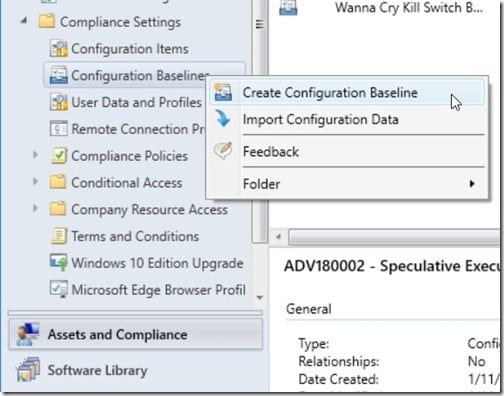Expand the Conditional Access node
This screenshot has width=504, height=396.
[x=35, y=181]
